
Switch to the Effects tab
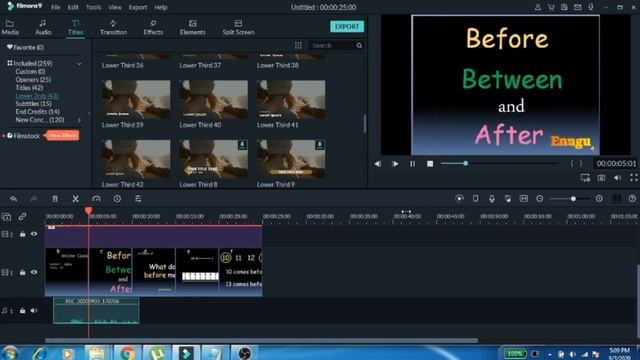[153, 27]
